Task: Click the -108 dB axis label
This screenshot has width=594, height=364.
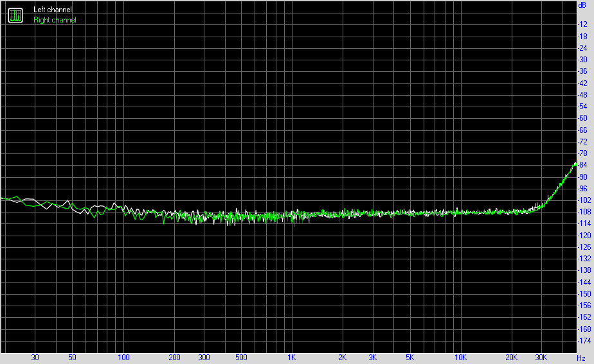Action: tap(584, 212)
